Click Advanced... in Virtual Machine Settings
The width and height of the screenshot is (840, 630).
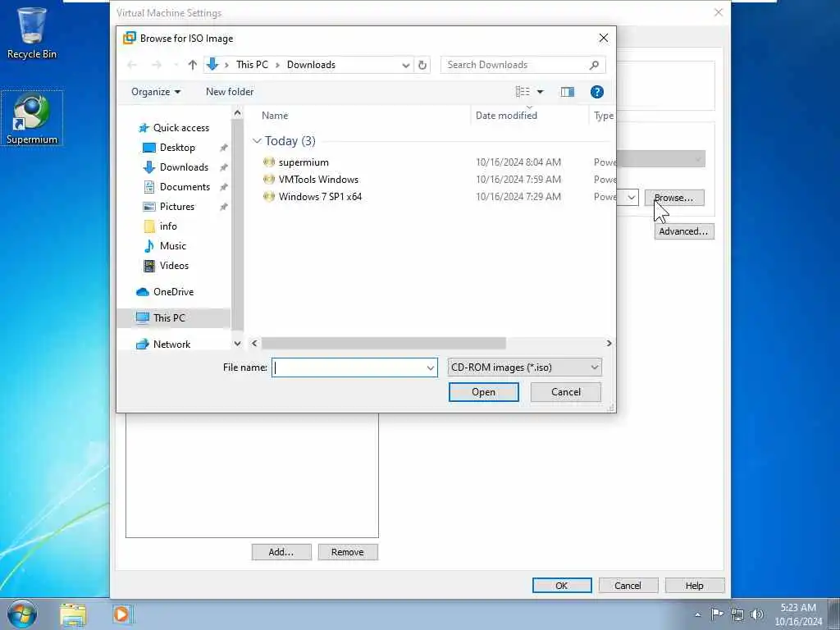[684, 231]
